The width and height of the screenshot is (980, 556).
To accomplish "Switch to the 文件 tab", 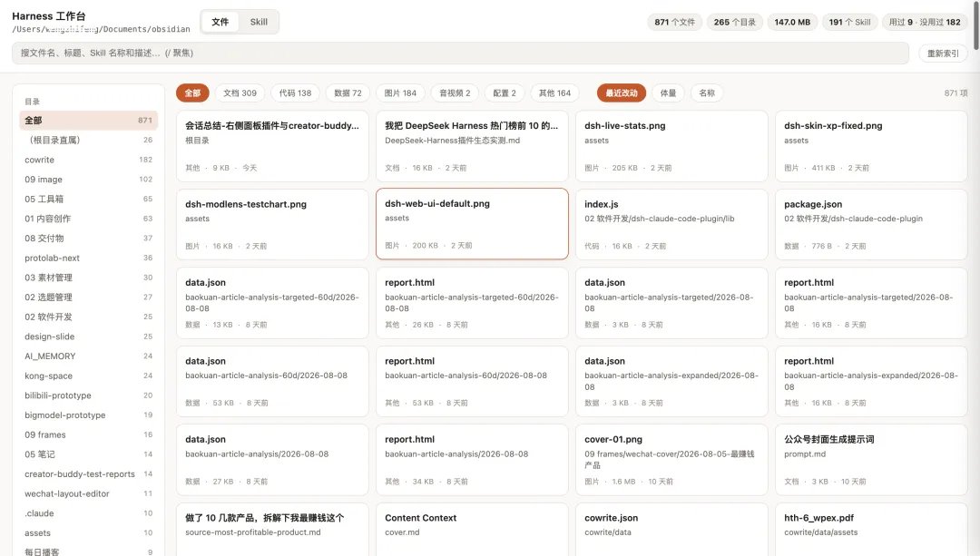I will pos(220,22).
